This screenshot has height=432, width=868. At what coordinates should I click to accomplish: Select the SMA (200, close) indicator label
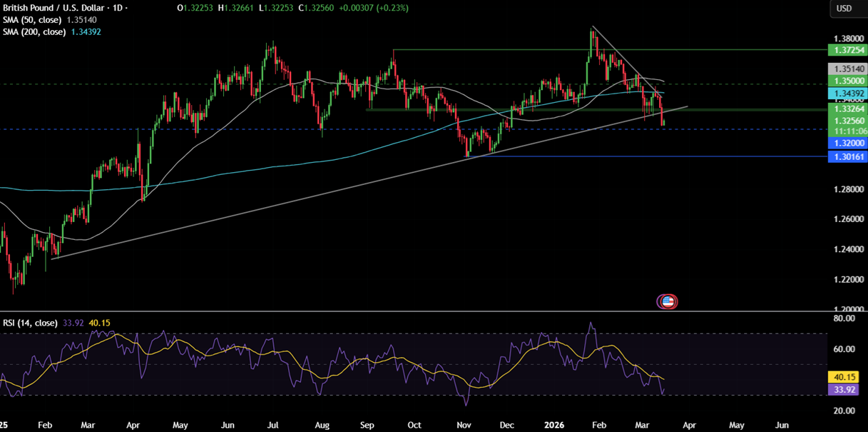(36, 31)
